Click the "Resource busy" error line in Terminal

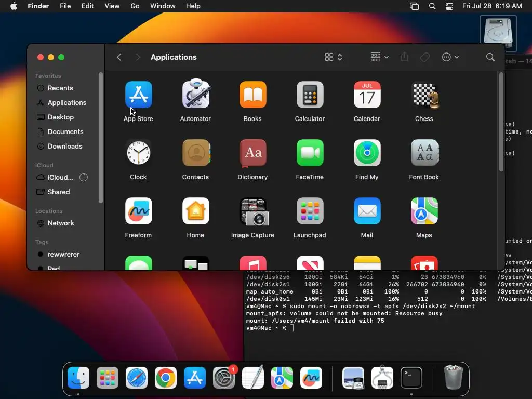[x=344, y=313]
